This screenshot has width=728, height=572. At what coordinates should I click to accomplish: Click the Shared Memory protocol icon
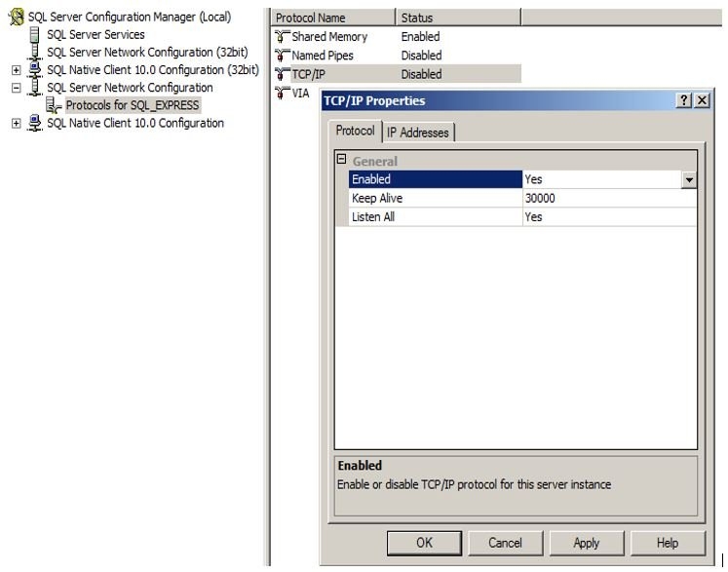pos(283,37)
